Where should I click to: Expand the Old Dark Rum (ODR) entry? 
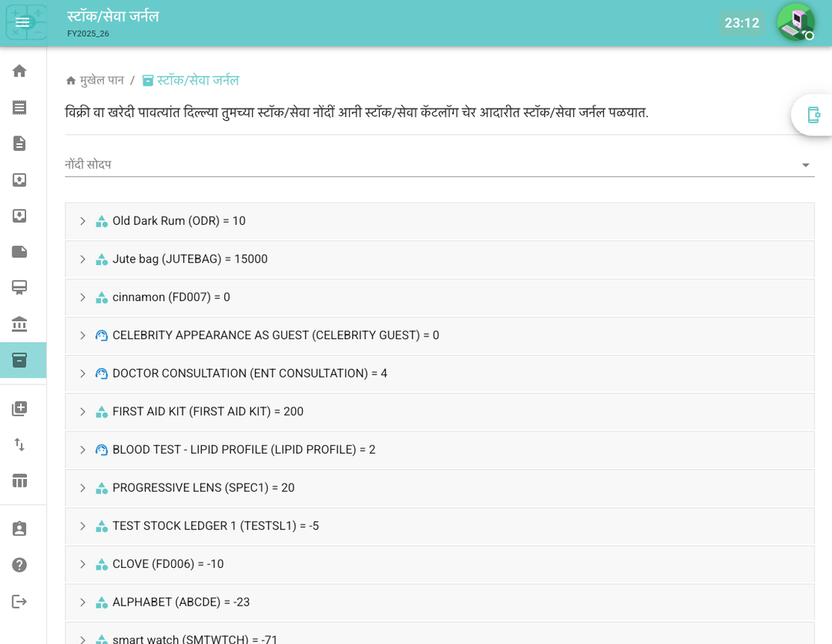click(x=83, y=221)
